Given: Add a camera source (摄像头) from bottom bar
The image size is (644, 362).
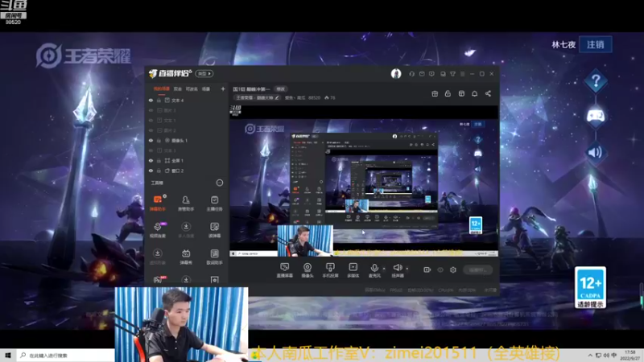Looking at the screenshot, I should click(x=308, y=270).
